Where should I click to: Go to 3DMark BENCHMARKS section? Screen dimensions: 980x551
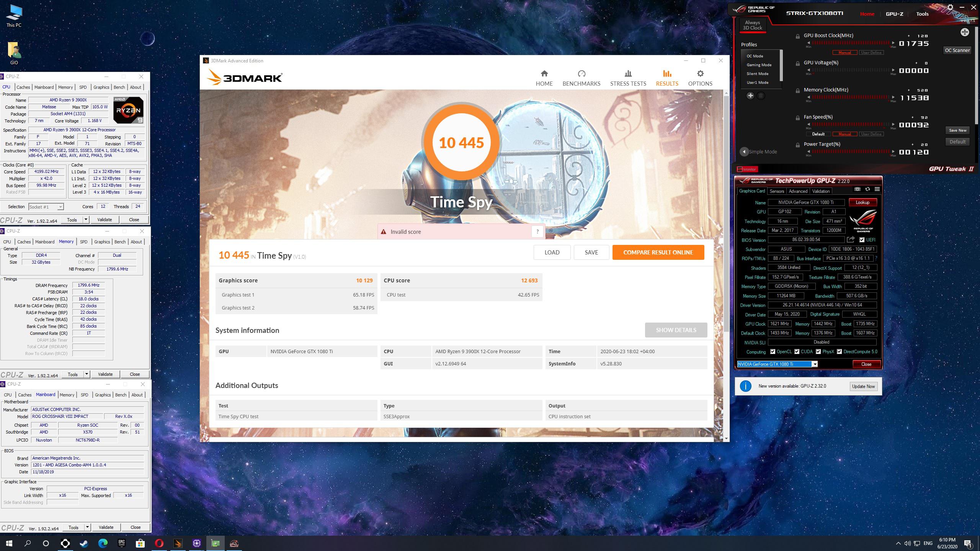point(581,78)
